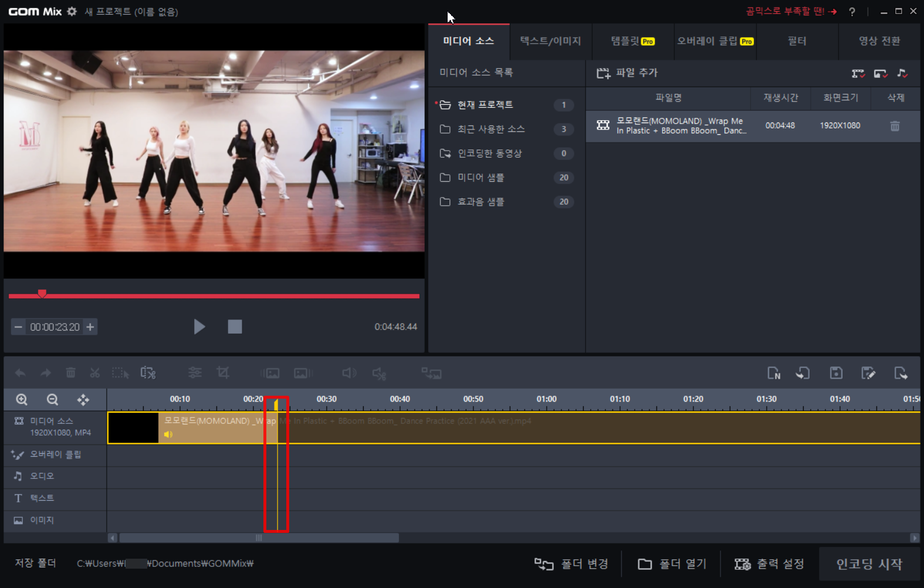Open the clip volume speaker icon
The height and width of the screenshot is (588, 924).
click(x=349, y=373)
